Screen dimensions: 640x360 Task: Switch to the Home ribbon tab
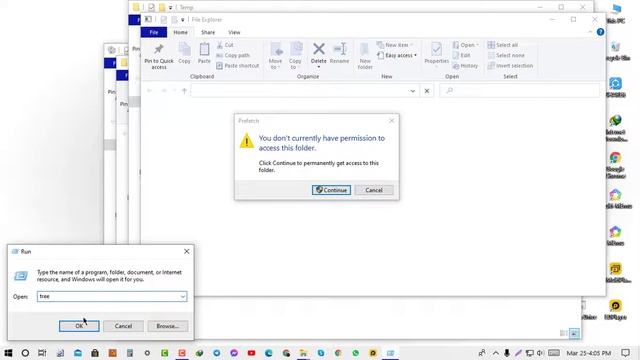(x=180, y=32)
